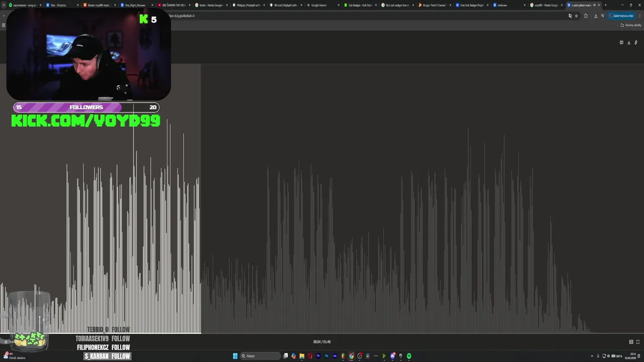Click the Followers goal progress bar

(86, 107)
